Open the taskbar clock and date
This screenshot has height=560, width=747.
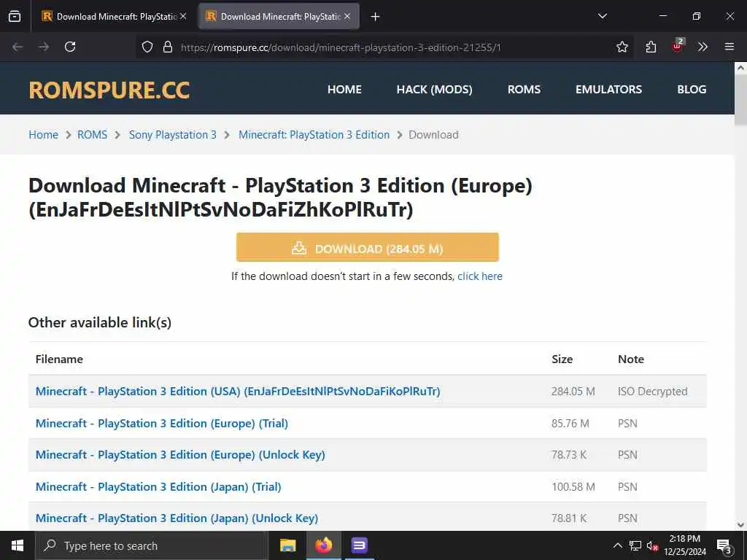[685, 545]
